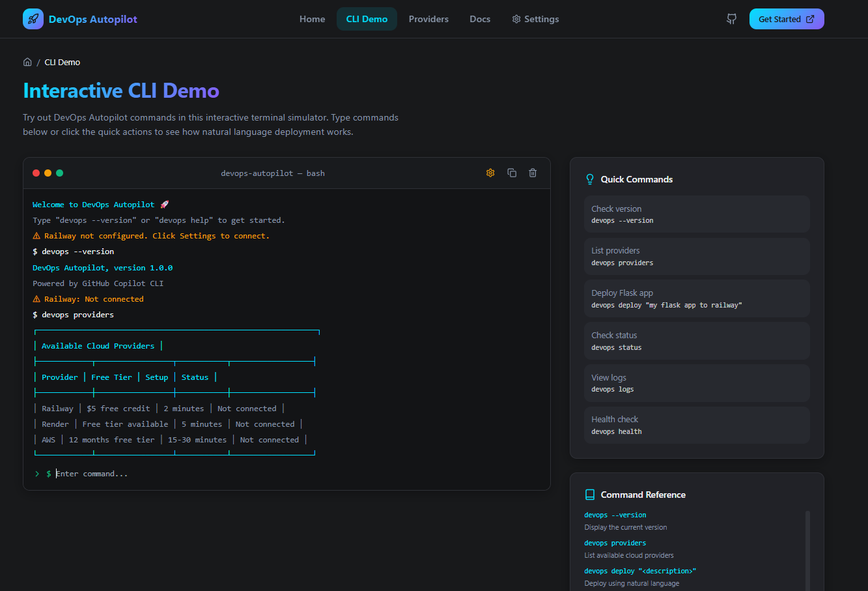Run the List providers quick command

[x=697, y=256]
